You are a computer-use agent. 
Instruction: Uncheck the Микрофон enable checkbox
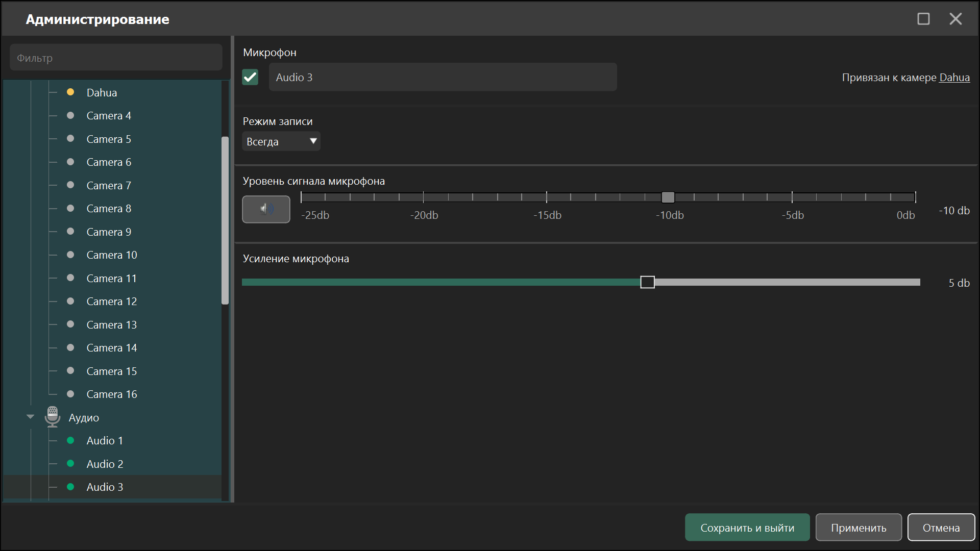250,77
